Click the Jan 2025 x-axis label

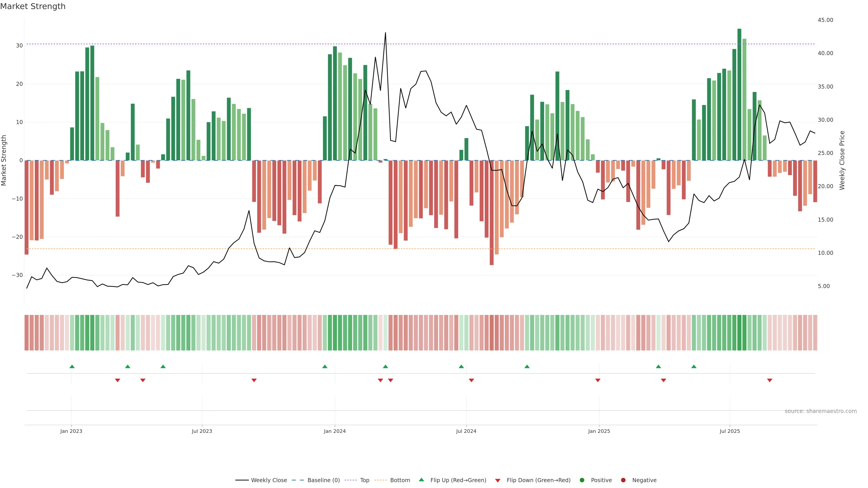point(599,431)
